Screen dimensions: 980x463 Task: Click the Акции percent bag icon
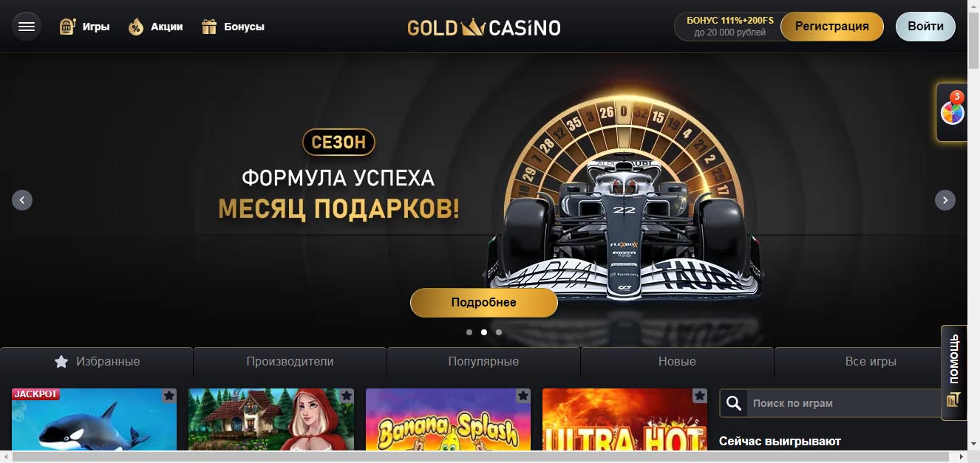(135, 27)
